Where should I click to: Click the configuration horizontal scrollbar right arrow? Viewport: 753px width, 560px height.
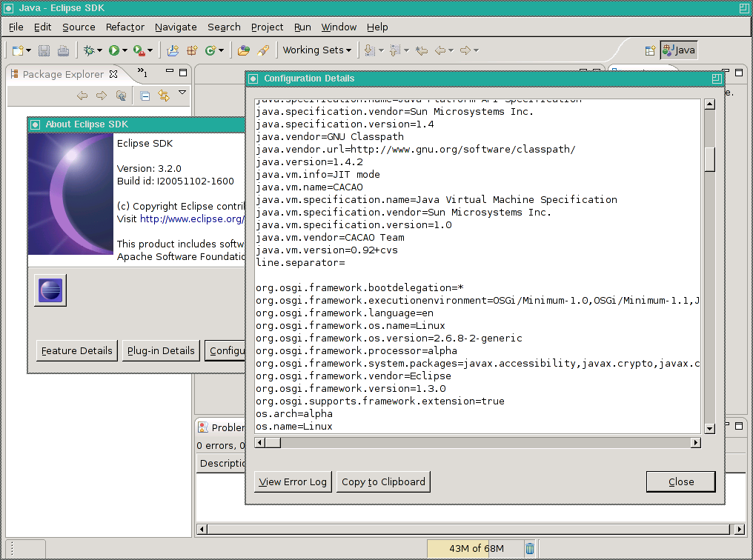[695, 442]
